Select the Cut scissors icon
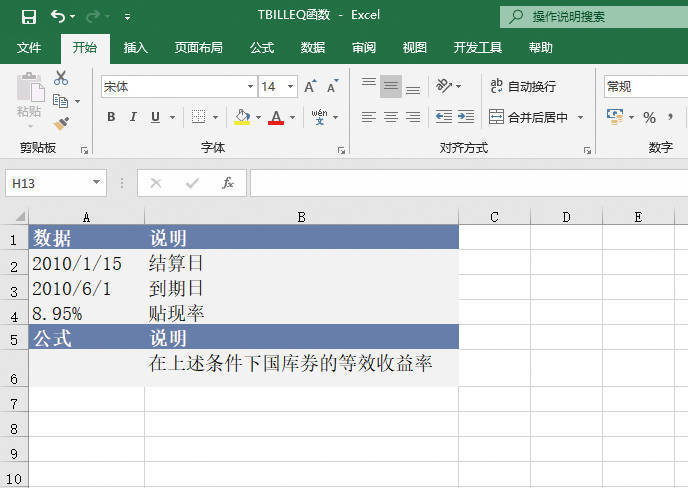The height and width of the screenshot is (488, 688). 62,78
